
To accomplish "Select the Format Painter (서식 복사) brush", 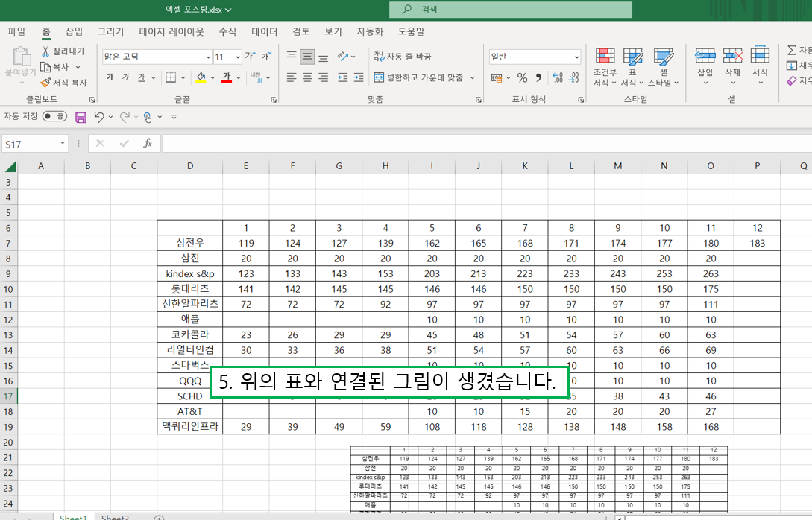I will pos(45,82).
